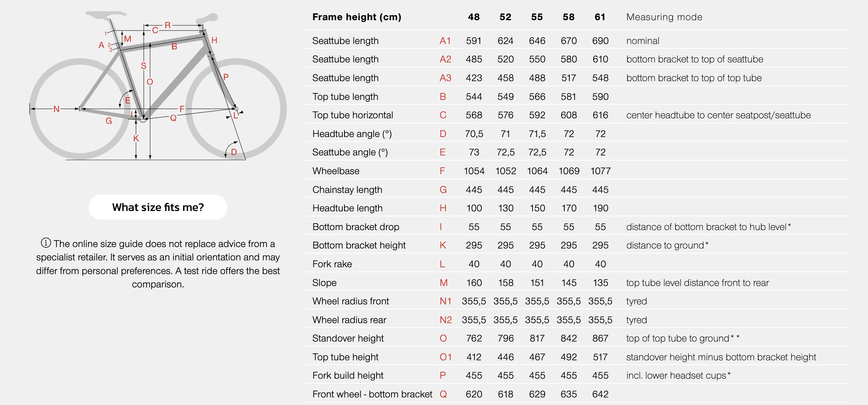Select the frame height 48 column header
The height and width of the screenshot is (405, 868).
point(474,17)
